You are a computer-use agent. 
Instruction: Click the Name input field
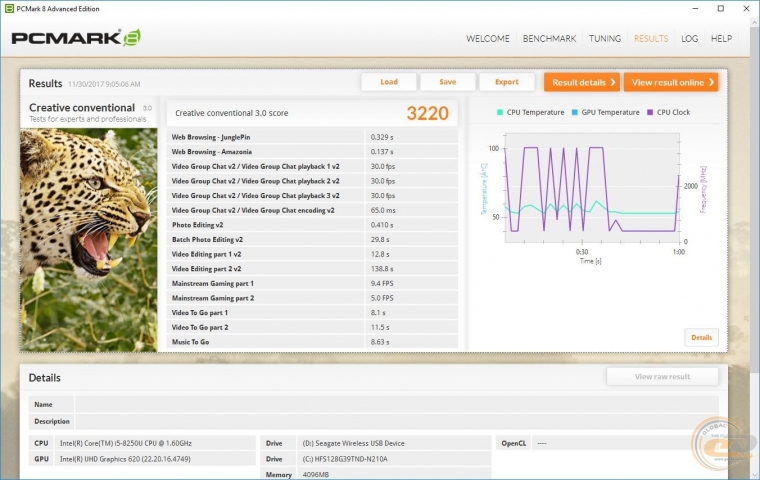pyautogui.click(x=395, y=405)
